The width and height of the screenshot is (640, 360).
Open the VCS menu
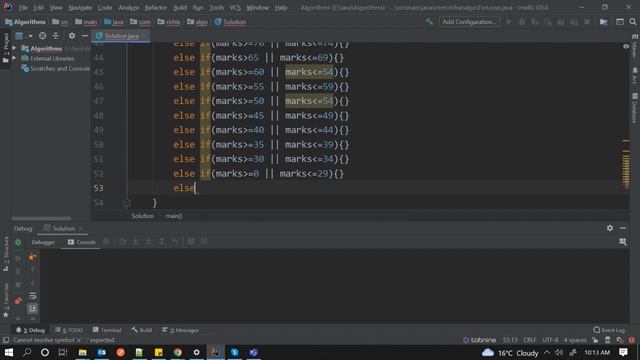click(235, 7)
